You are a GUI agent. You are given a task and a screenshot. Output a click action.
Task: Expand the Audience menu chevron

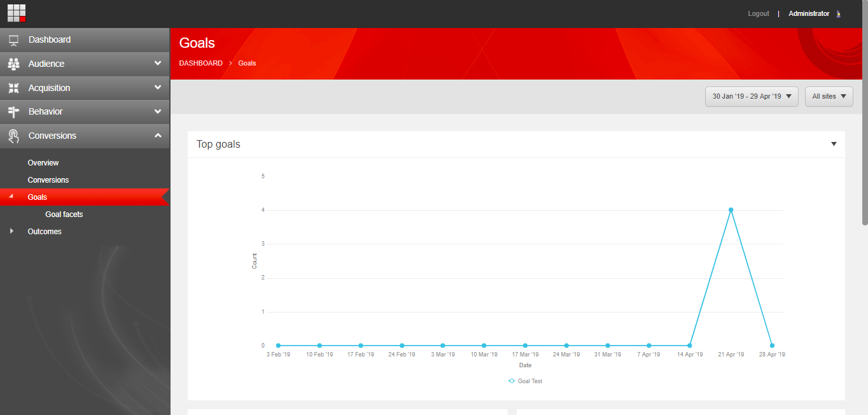click(x=158, y=64)
